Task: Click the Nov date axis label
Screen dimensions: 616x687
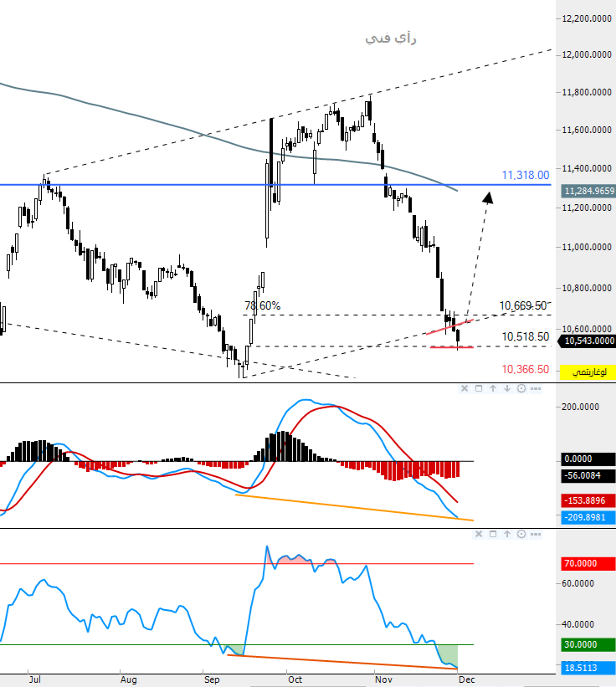Action: click(383, 679)
